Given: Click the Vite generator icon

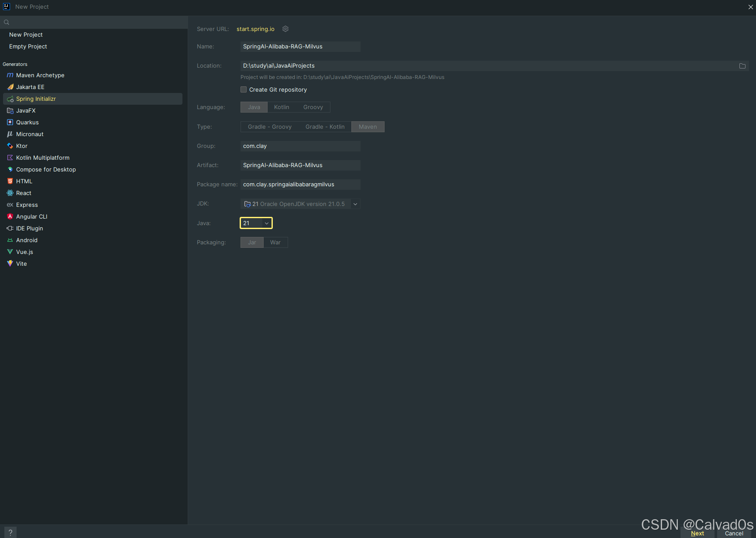Looking at the screenshot, I should (x=10, y=264).
